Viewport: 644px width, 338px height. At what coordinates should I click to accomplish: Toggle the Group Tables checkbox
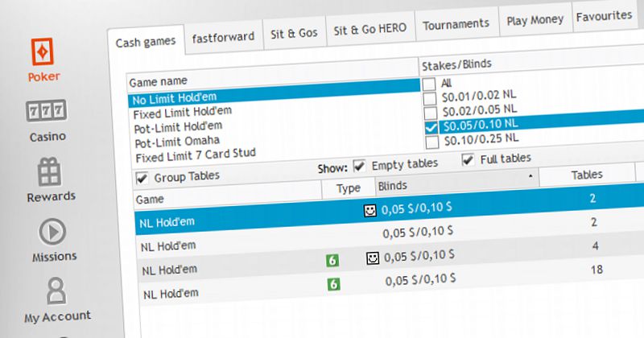[x=142, y=177]
